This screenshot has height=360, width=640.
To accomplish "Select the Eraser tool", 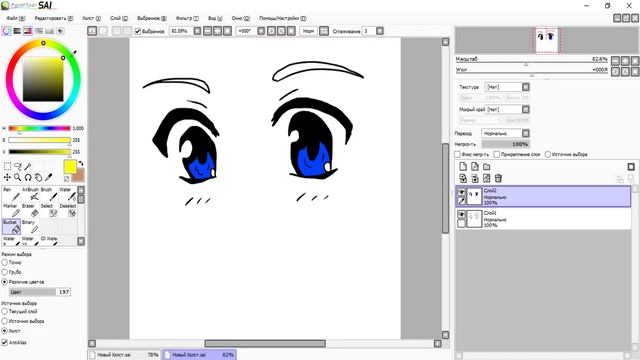I will 30,211.
